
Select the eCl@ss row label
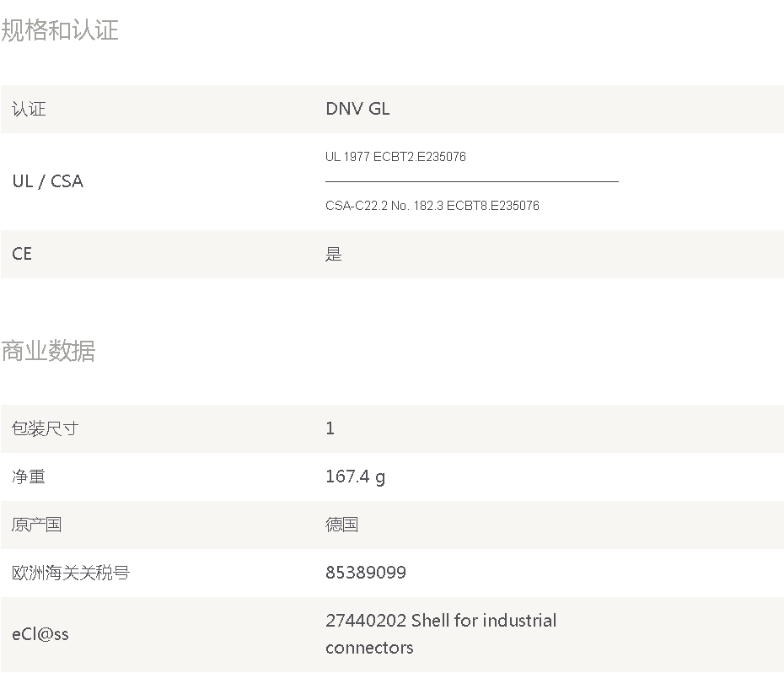[x=40, y=634]
